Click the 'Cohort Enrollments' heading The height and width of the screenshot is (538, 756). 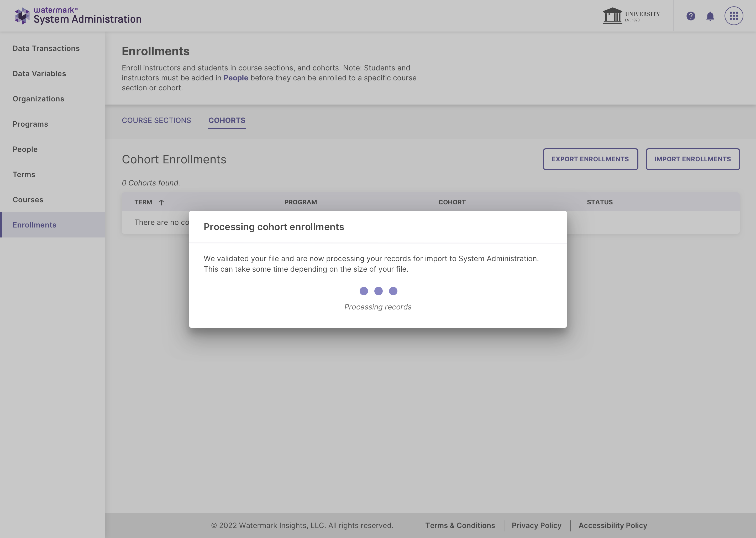pos(174,159)
